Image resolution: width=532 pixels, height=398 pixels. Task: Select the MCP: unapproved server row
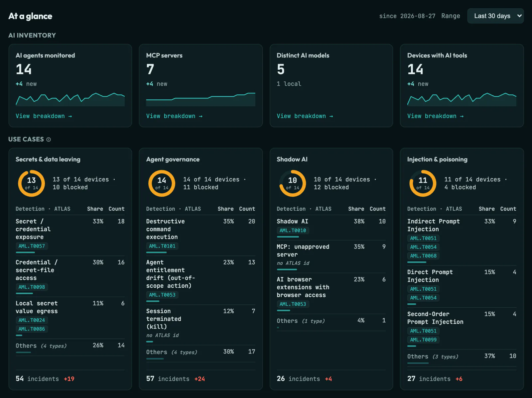(x=331, y=256)
